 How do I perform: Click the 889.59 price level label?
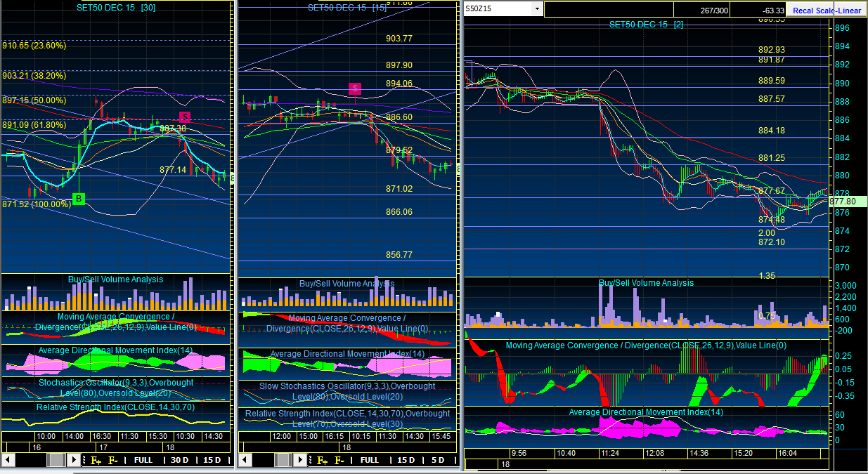click(x=772, y=81)
